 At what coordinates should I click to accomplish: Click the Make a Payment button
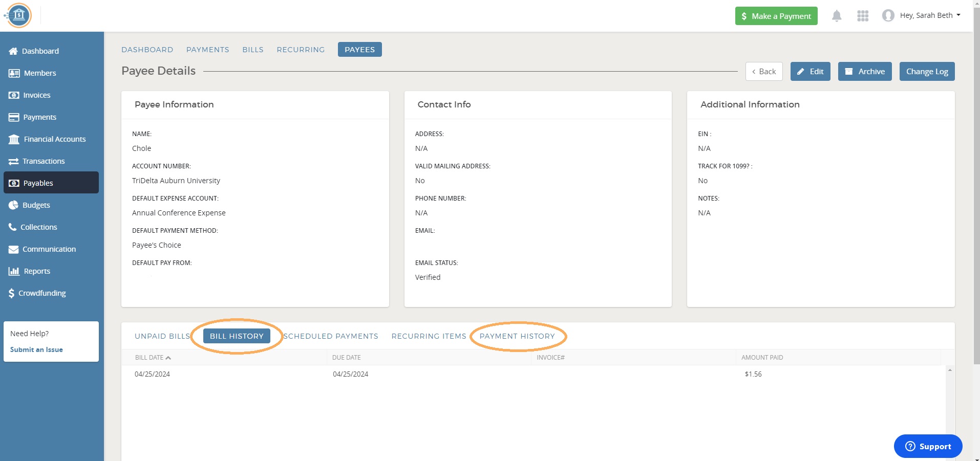[x=776, y=16]
